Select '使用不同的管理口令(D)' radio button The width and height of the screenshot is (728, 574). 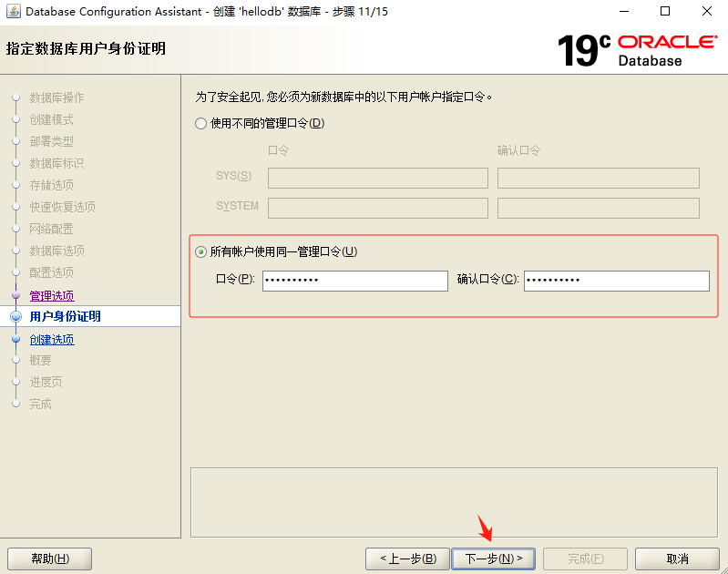click(200, 124)
